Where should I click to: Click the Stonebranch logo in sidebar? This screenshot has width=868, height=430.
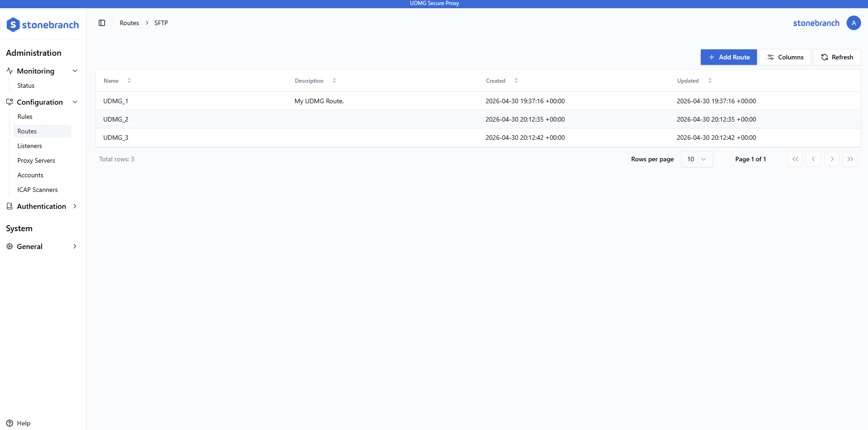(42, 25)
